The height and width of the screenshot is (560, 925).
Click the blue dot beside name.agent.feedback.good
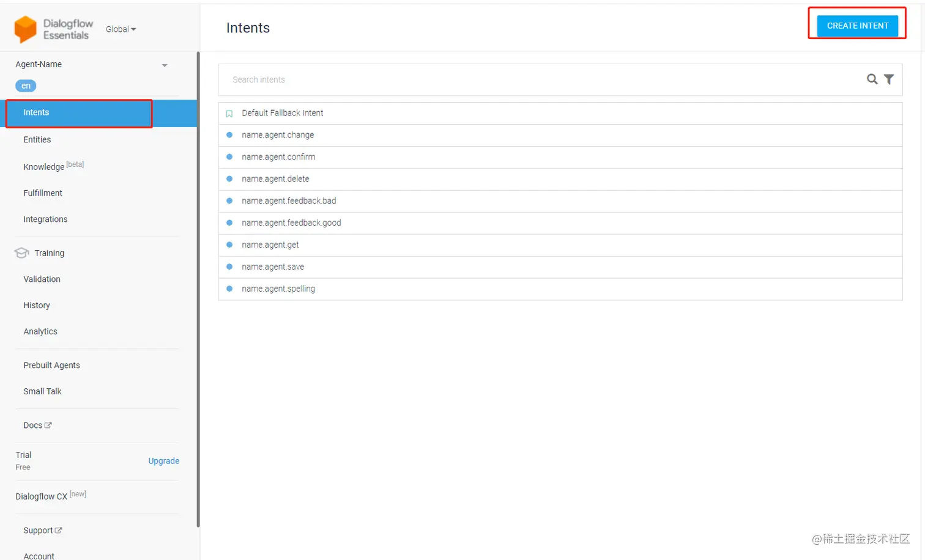(229, 223)
